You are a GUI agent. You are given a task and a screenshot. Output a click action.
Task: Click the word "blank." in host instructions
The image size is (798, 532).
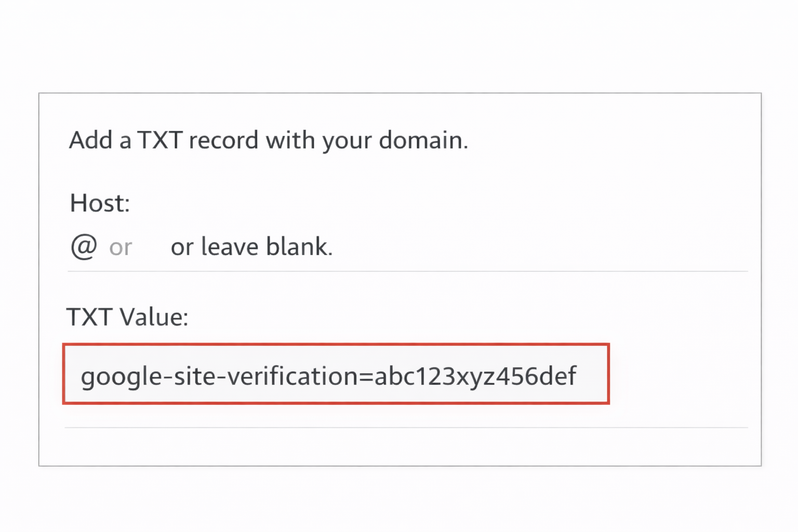[299, 246]
